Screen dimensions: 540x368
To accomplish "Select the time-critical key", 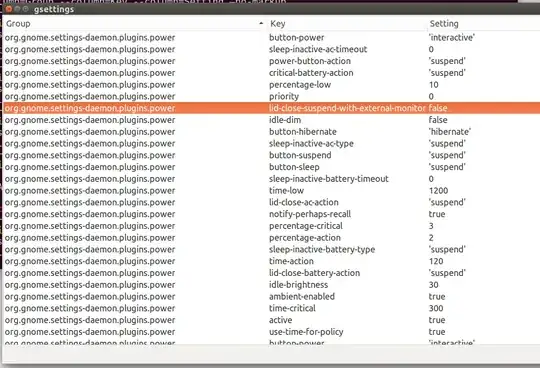I will (x=292, y=308).
